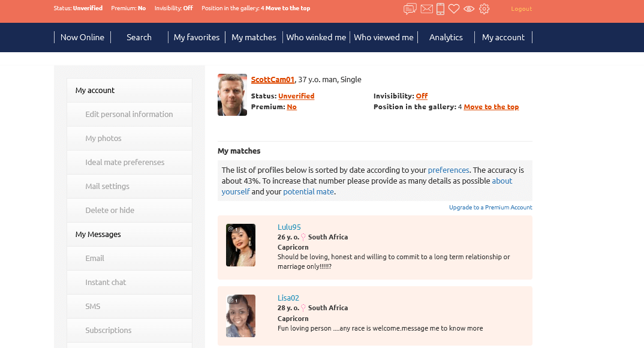
Task: Go to My photos in sidebar
Action: pyautogui.click(x=130, y=139)
